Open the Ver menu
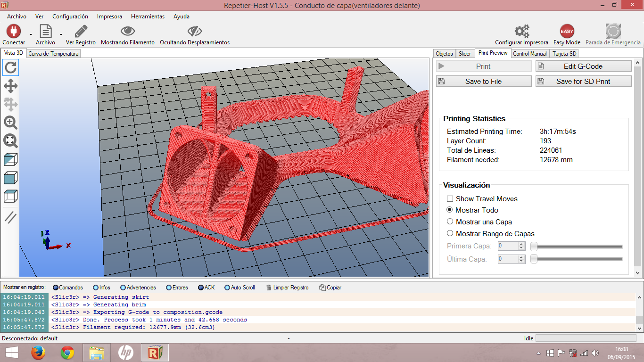 click(x=39, y=16)
